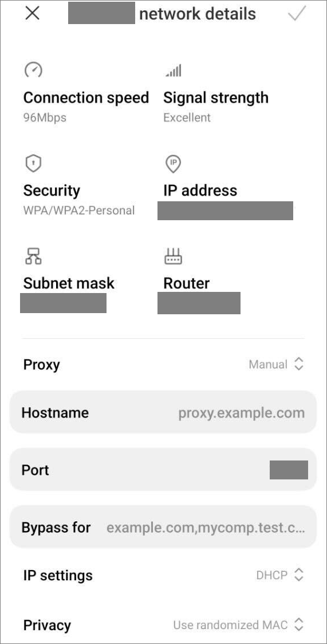Tap the security shield icon

point(33,163)
